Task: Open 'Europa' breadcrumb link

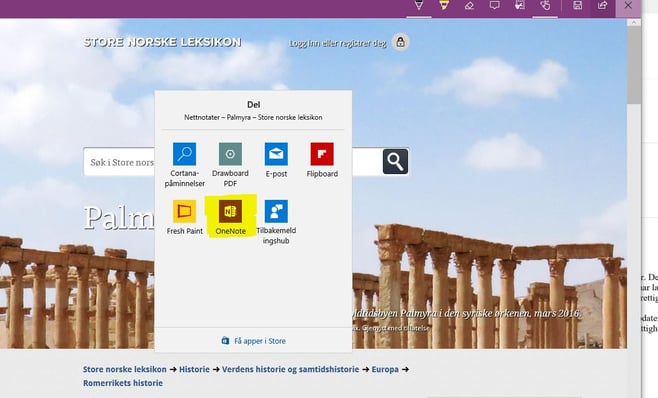Action: pyautogui.click(x=385, y=369)
